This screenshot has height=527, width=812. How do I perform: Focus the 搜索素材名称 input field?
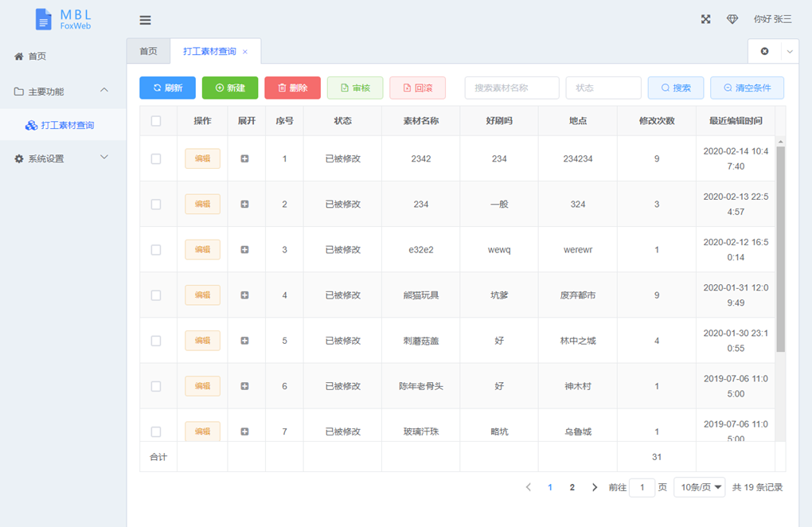pyautogui.click(x=512, y=88)
